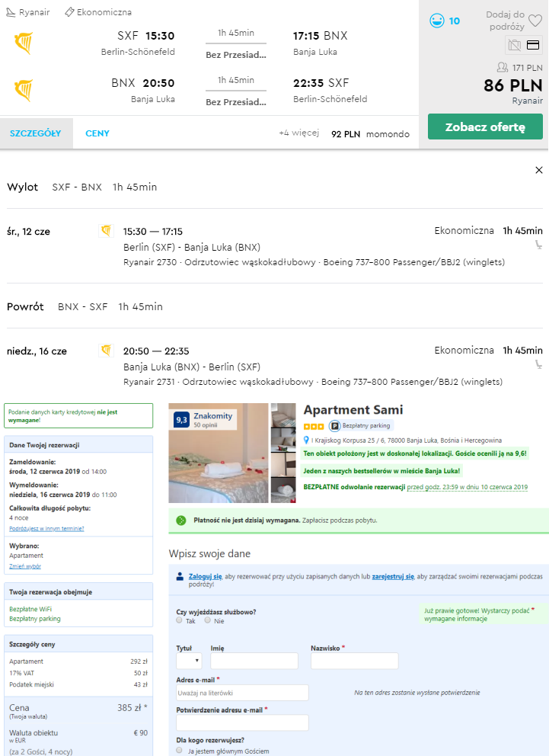Click the zarejestruj się link
Image resolution: width=549 pixels, height=756 pixels.
pos(393,576)
